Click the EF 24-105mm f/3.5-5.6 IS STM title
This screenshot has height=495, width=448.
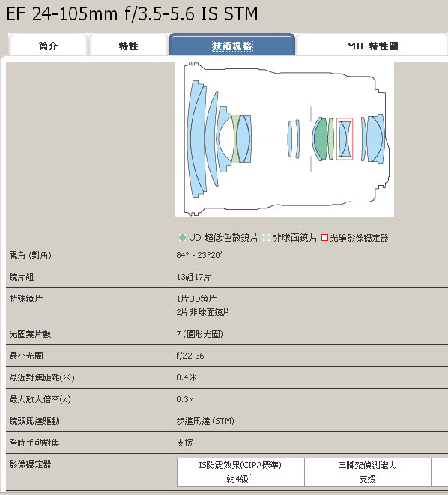click(x=132, y=14)
